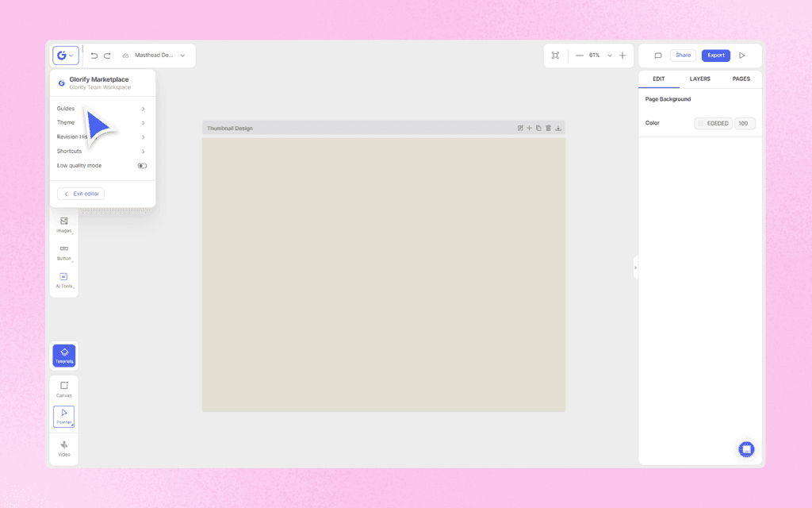The width and height of the screenshot is (812, 508).
Task: Switch to the LAYERS tab
Action: click(699, 79)
